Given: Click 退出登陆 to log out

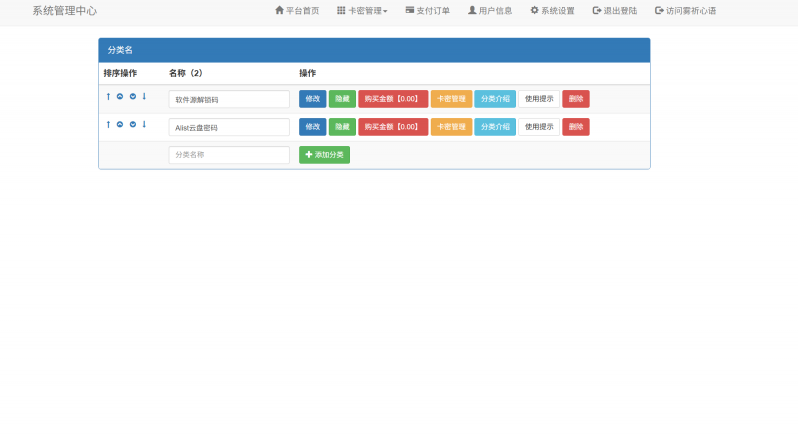Looking at the screenshot, I should [614, 11].
